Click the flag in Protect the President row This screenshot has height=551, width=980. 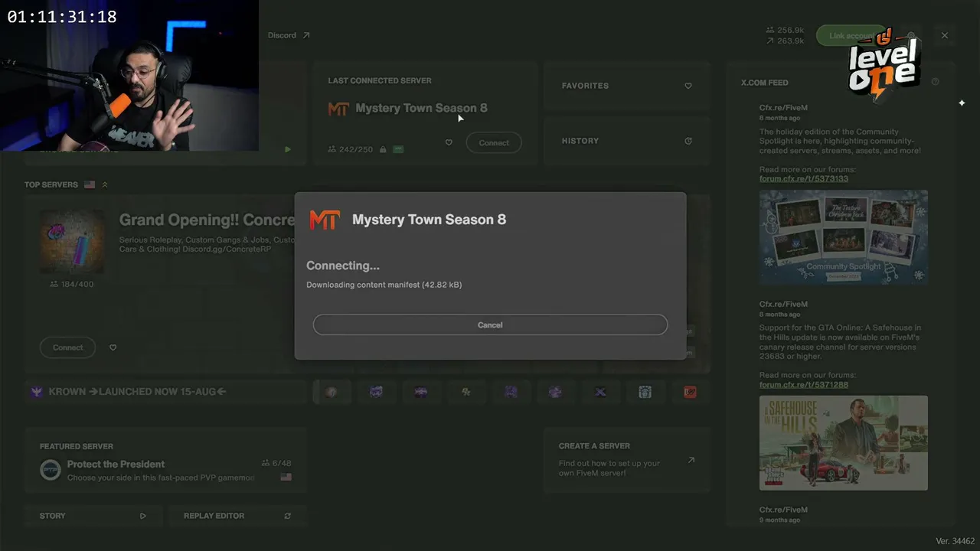(x=286, y=477)
